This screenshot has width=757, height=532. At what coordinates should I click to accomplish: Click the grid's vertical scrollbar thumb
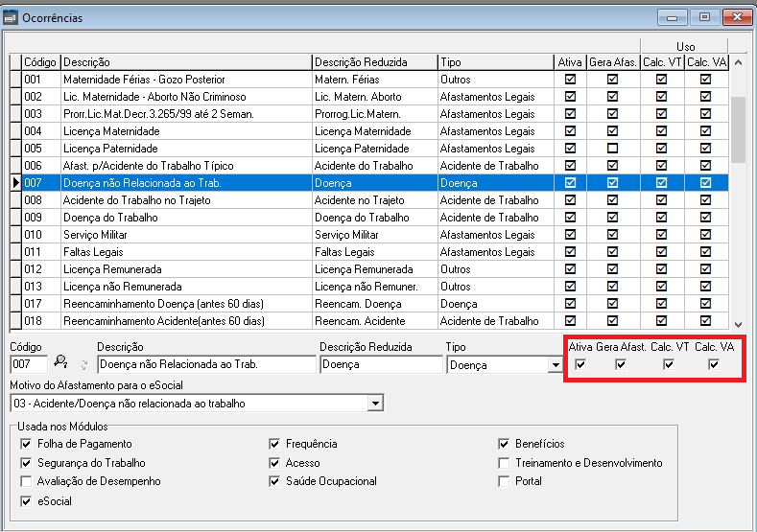click(738, 129)
